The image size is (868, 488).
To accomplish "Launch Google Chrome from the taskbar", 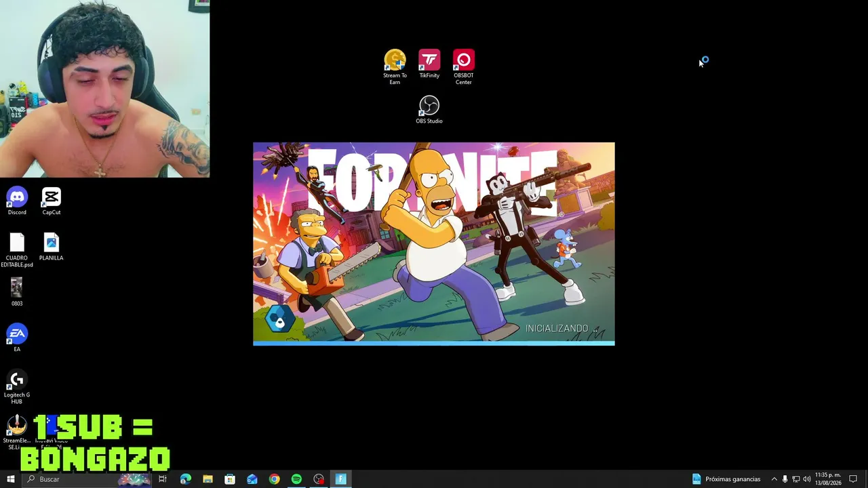I will 274,479.
